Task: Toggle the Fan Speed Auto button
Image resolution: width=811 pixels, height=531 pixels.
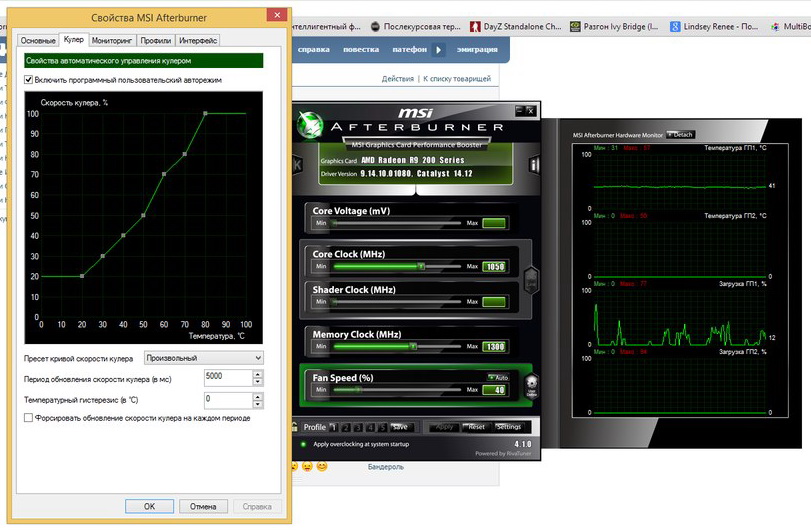Action: pos(499,377)
